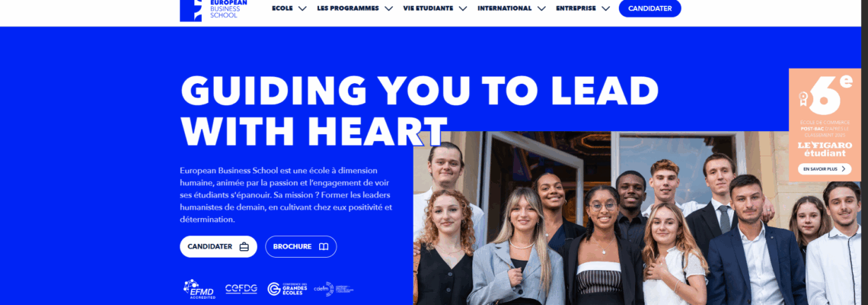
Task: Open the International menu item
Action: point(504,8)
